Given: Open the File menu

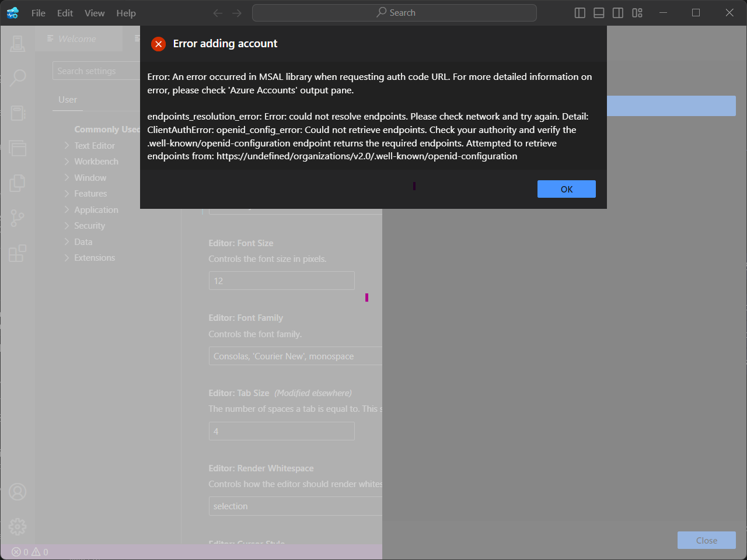Looking at the screenshot, I should click(39, 13).
